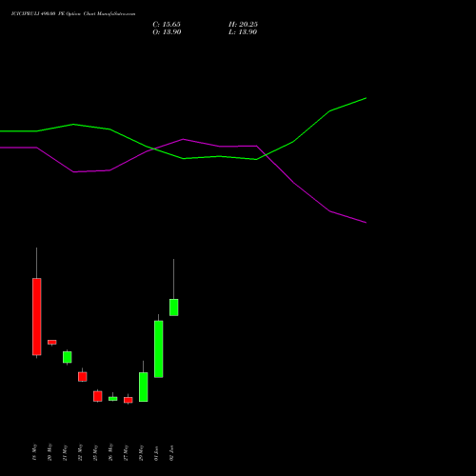Click the 01 Jun date axis label

pyautogui.click(x=156, y=453)
